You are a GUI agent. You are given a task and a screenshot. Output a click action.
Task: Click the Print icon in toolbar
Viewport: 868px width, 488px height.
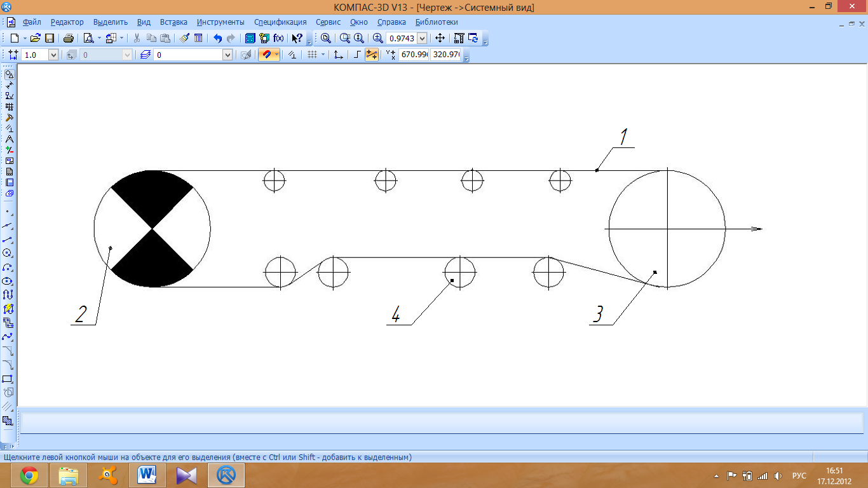coord(69,38)
